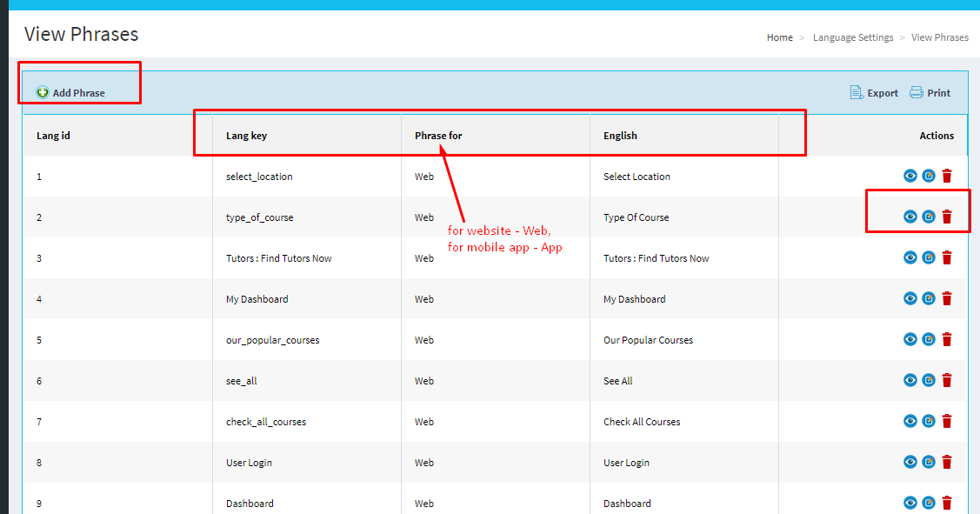Click the Export document icon
The image size is (980, 514).
857,93
